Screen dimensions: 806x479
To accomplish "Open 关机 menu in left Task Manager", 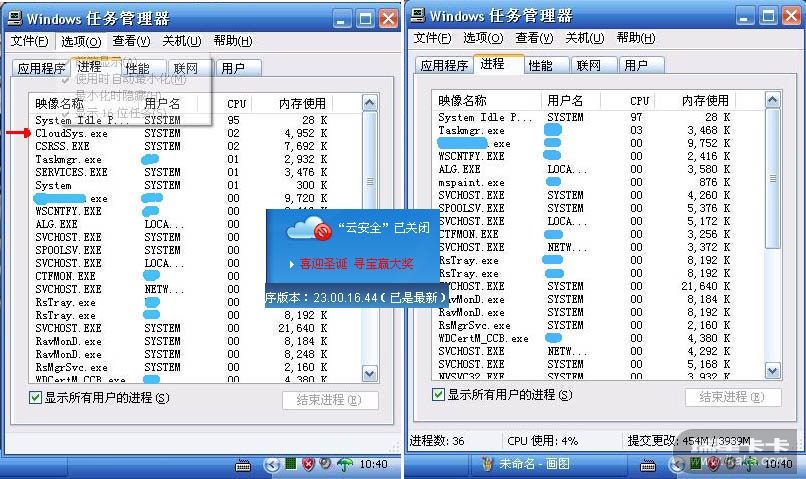I will point(181,41).
